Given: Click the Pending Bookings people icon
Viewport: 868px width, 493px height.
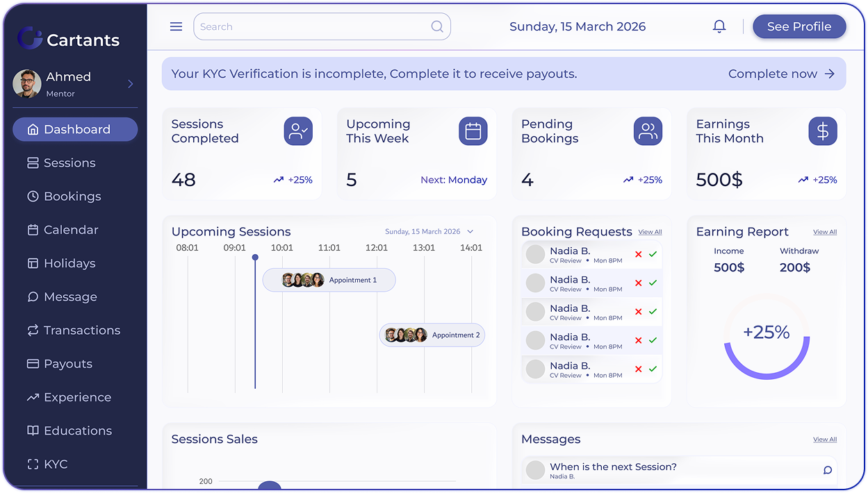Looking at the screenshot, I should (648, 131).
